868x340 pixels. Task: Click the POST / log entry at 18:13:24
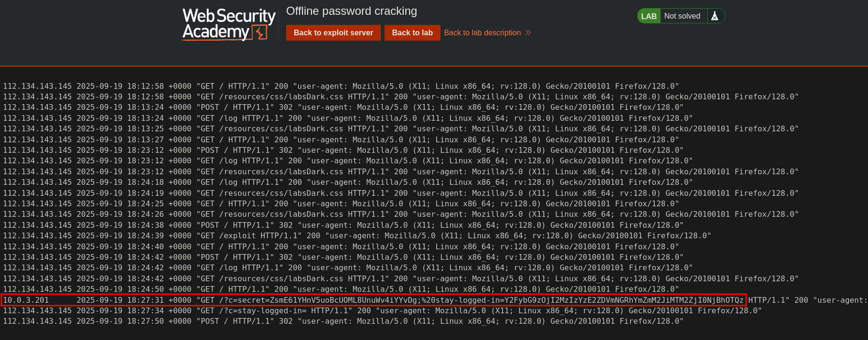coord(343,107)
